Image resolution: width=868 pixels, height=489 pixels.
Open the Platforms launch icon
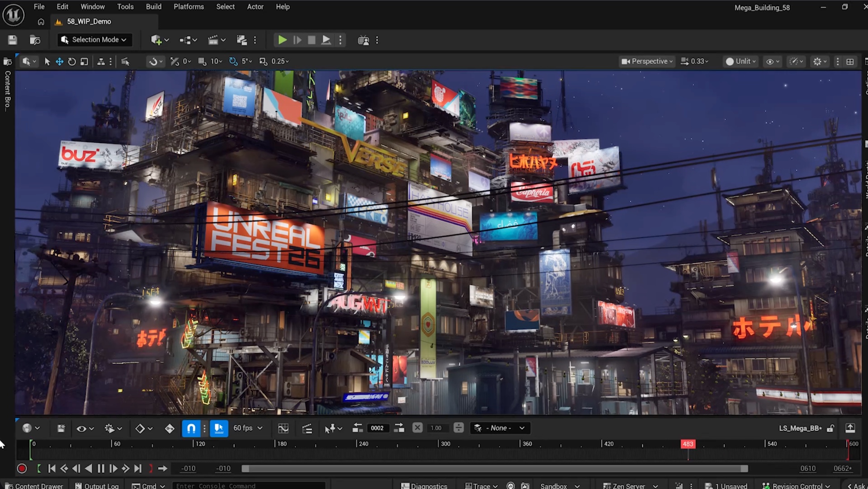click(363, 40)
